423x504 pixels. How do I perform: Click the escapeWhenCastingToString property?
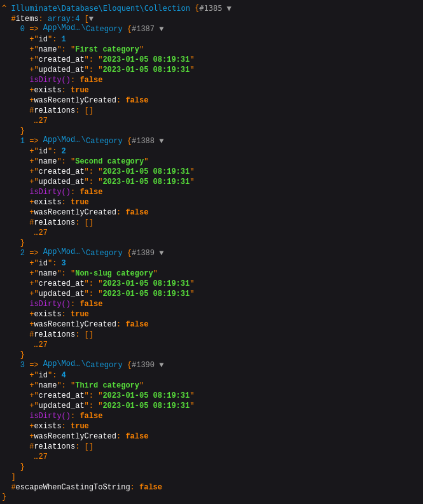tap(73, 487)
